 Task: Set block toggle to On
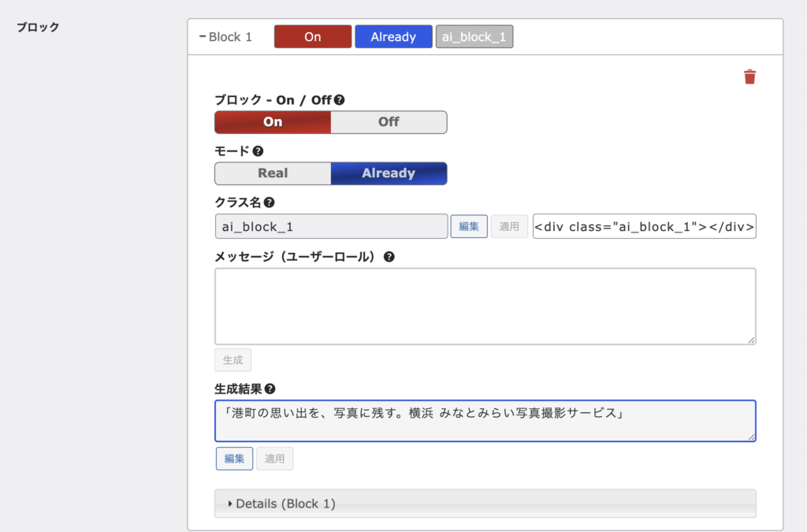point(273,122)
